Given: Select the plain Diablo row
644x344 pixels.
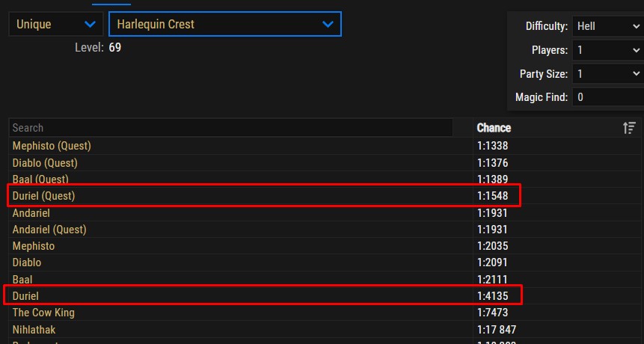Looking at the screenshot, I should (x=325, y=262).
